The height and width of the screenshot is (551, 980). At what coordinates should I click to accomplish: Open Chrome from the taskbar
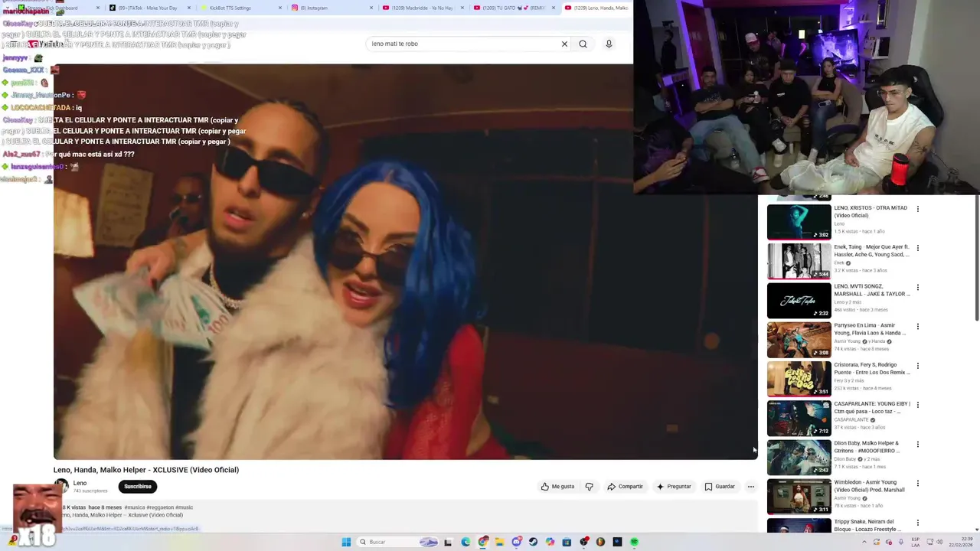pyautogui.click(x=482, y=542)
